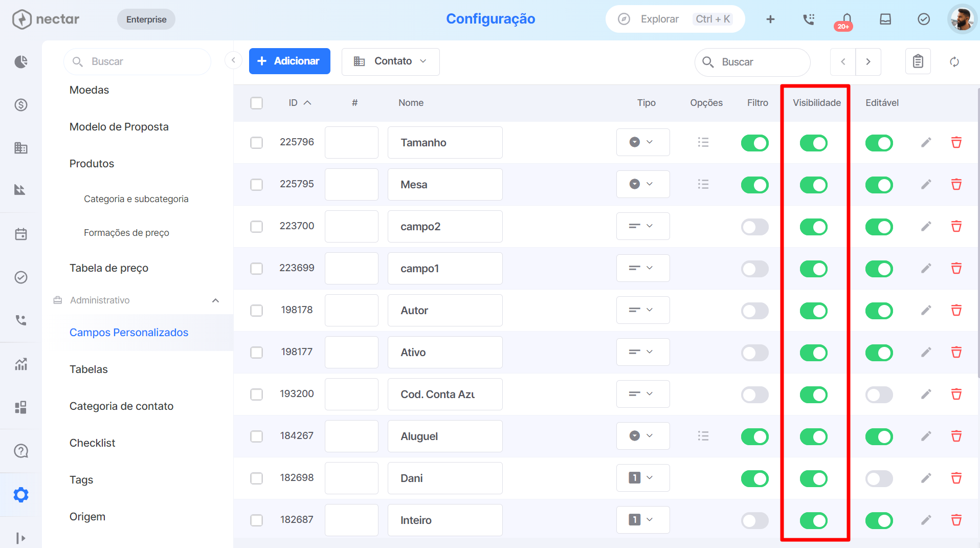Click the Enterprise plan badge
This screenshot has height=548, width=980.
coord(146,19)
